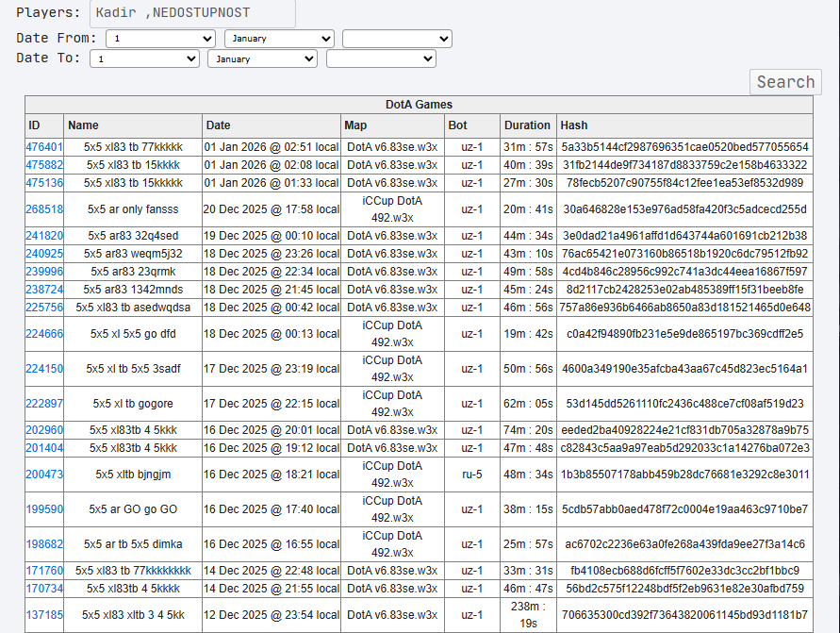The height and width of the screenshot is (633, 840).
Task: Click duration '62m : 05s' cell
Action: [x=528, y=404]
